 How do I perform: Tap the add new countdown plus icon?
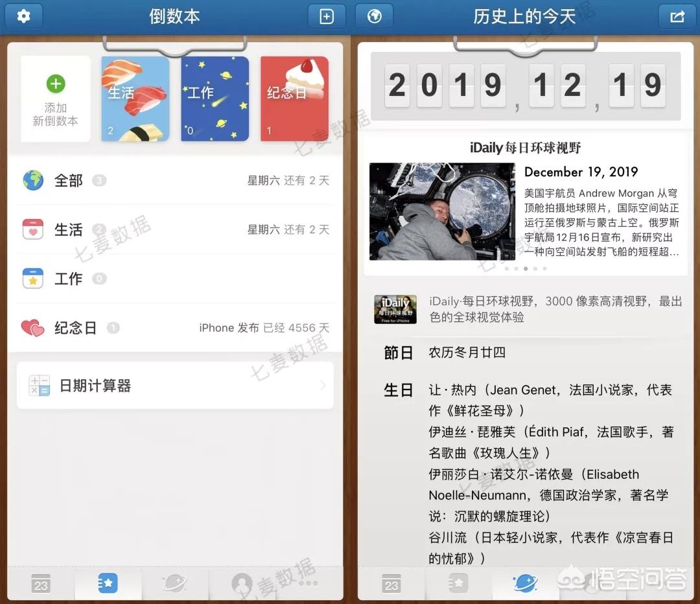[x=327, y=16]
